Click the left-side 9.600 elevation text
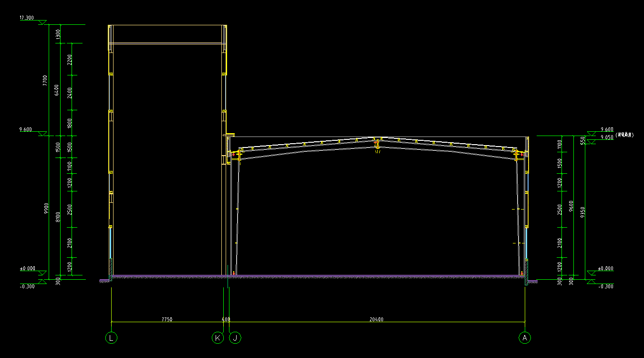 [x=25, y=129]
